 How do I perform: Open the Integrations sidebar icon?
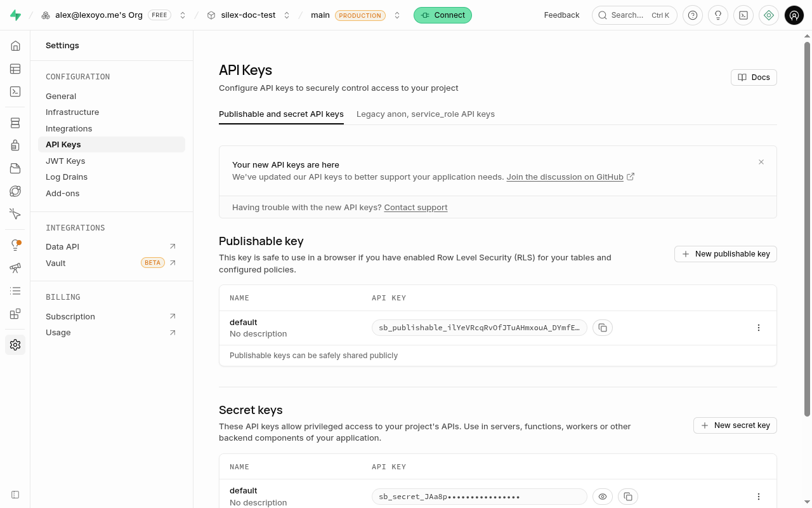coord(15,314)
